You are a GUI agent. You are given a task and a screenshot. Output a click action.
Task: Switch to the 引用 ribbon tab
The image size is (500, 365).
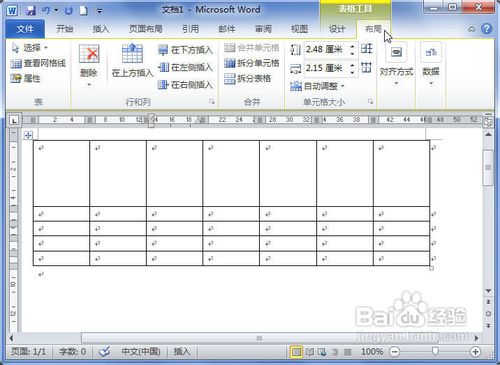[x=191, y=29]
